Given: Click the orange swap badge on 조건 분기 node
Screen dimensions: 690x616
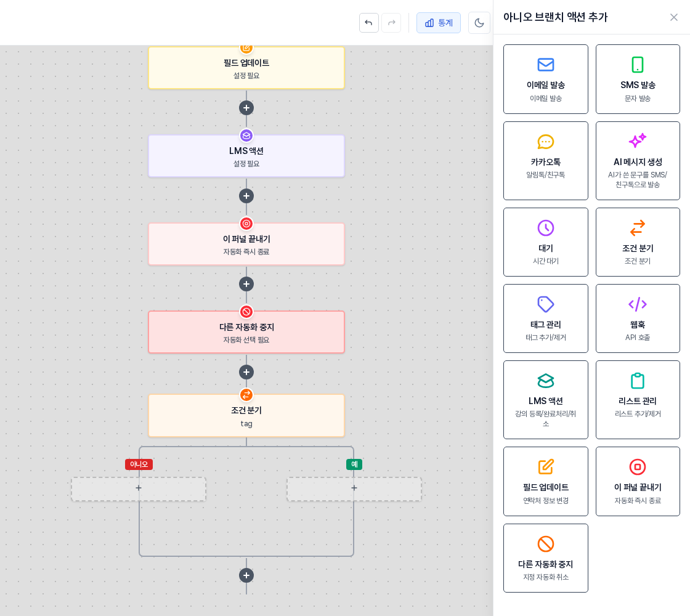Looking at the screenshot, I should (246, 395).
